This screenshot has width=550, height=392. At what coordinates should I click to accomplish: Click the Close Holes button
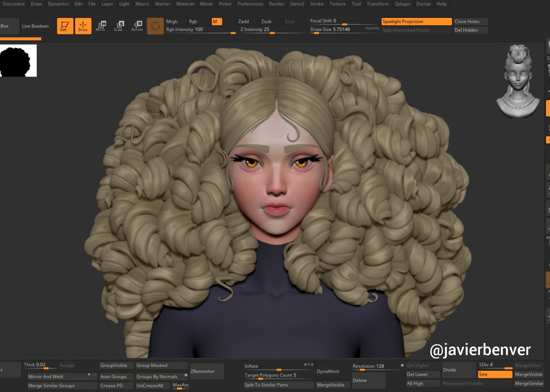tap(471, 22)
